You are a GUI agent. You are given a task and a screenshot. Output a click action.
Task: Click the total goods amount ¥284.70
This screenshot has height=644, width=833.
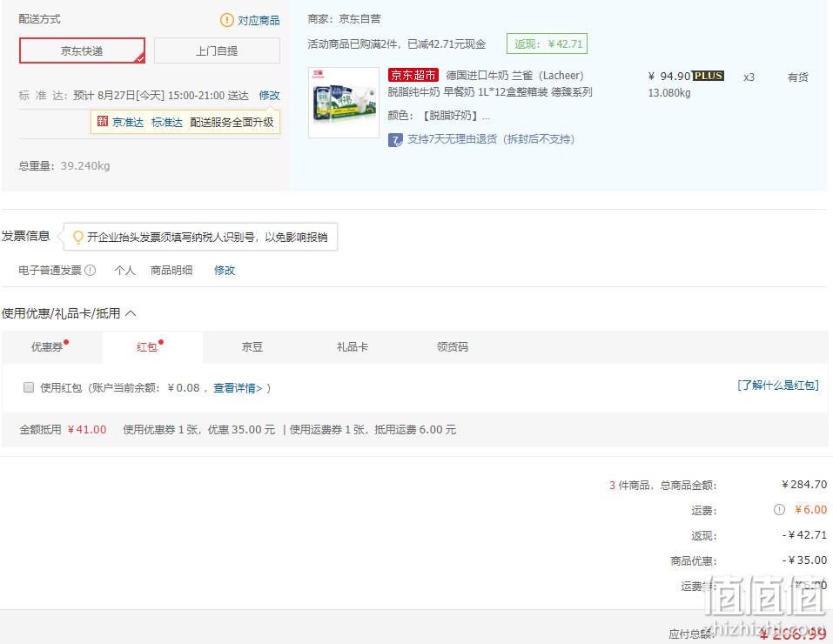click(x=804, y=485)
